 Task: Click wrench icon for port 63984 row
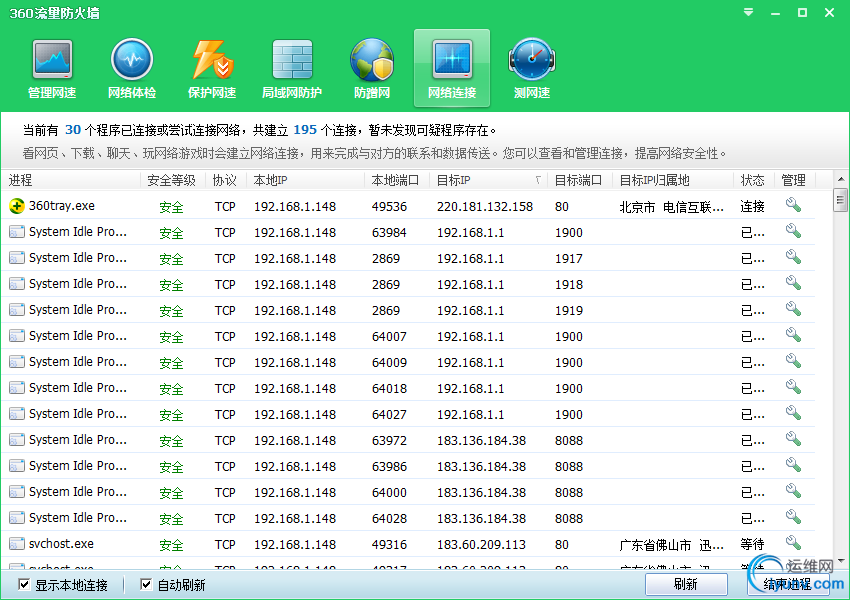coord(793,231)
